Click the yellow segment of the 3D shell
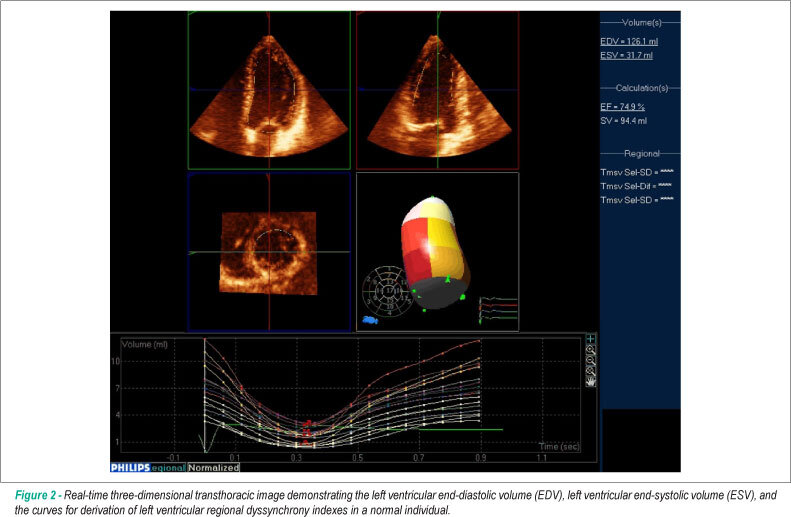 coord(442,231)
